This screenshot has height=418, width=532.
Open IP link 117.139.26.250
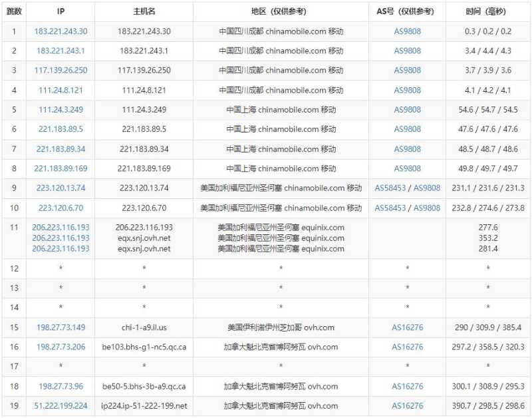click(x=61, y=71)
